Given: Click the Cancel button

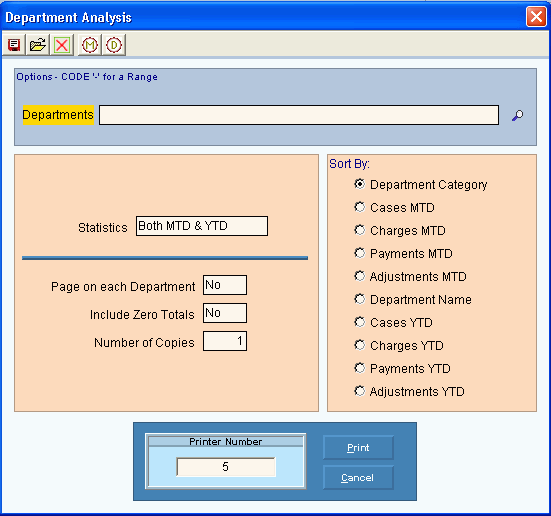Looking at the screenshot, I should tap(358, 477).
